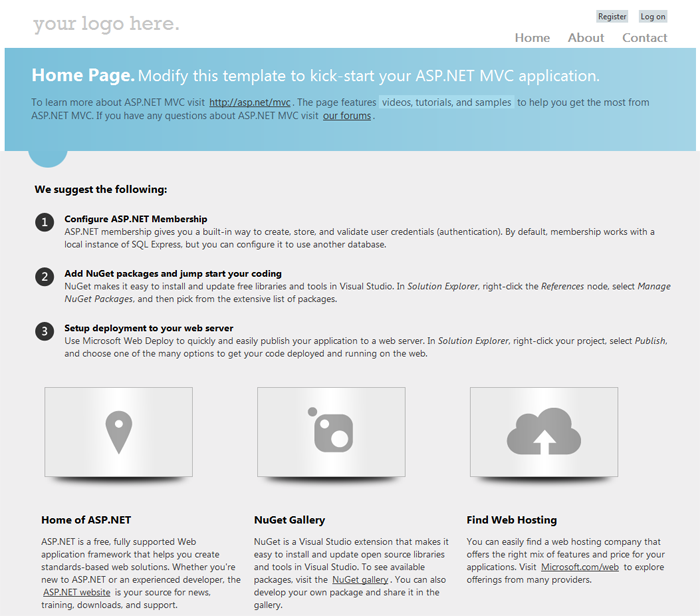
Task: Click the 'Find Web Hosting' heading
Action: coord(512,520)
